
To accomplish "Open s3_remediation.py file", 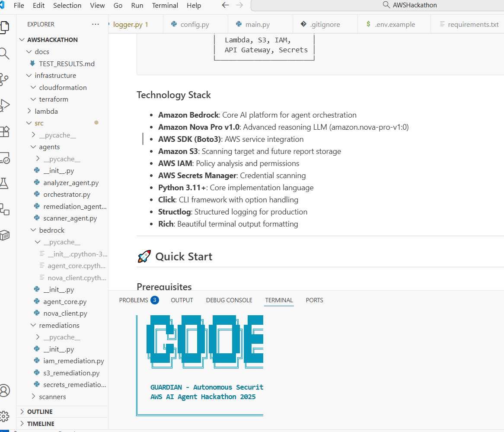I will coord(62,373).
